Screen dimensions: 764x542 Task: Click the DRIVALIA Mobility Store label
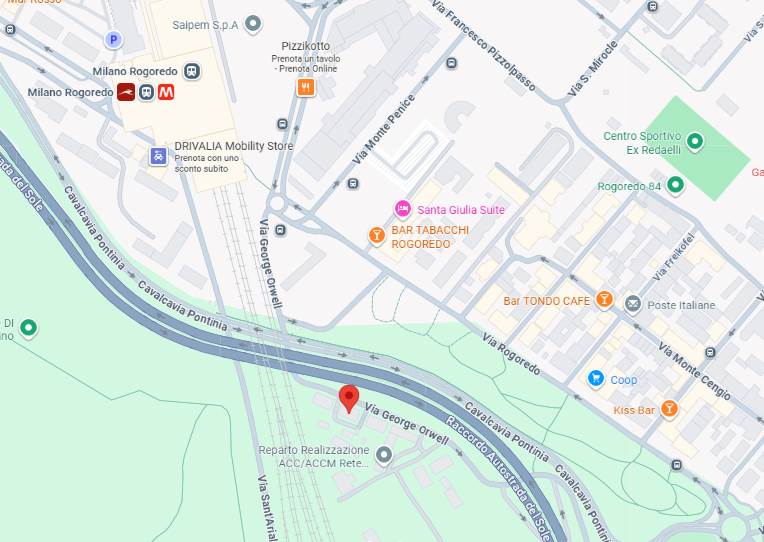click(x=234, y=146)
